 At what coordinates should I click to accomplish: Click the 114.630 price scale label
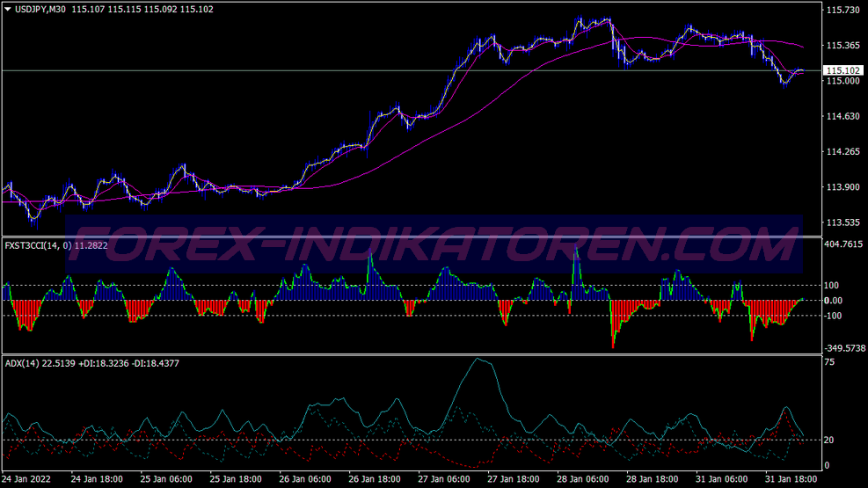click(x=842, y=117)
